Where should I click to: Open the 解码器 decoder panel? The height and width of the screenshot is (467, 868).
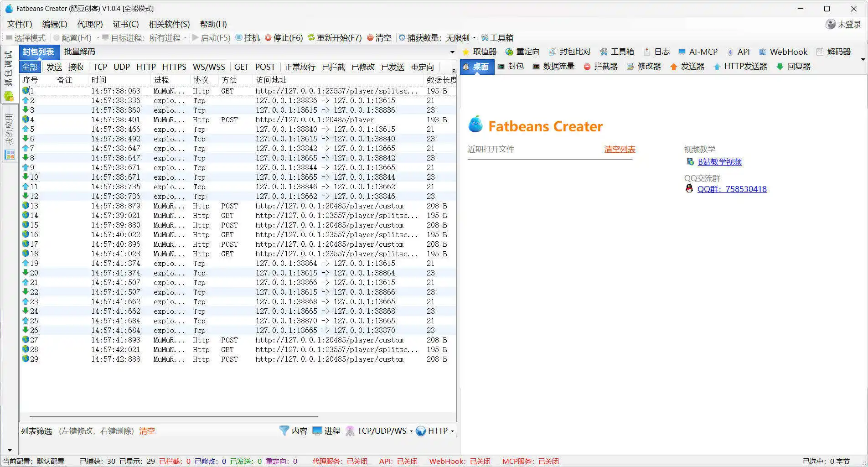click(x=834, y=52)
